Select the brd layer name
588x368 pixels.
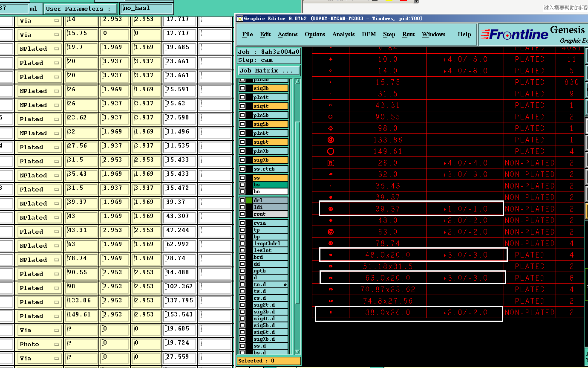pos(270,257)
